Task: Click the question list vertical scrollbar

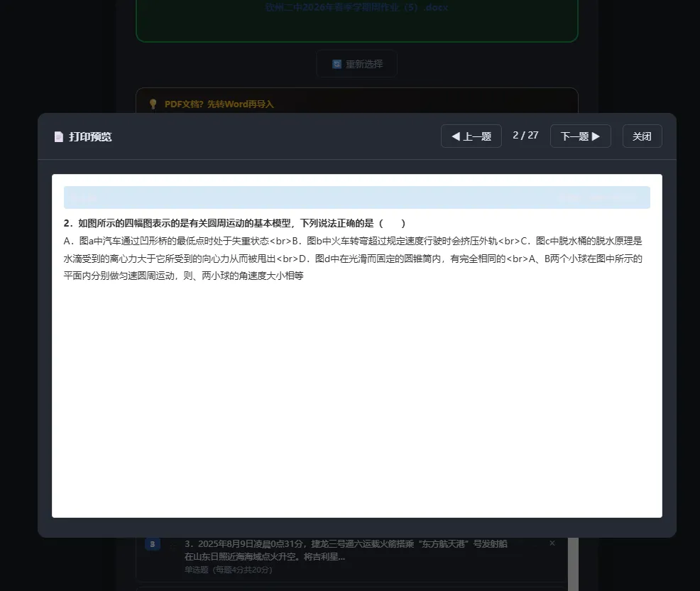Action: pyautogui.click(x=573, y=564)
